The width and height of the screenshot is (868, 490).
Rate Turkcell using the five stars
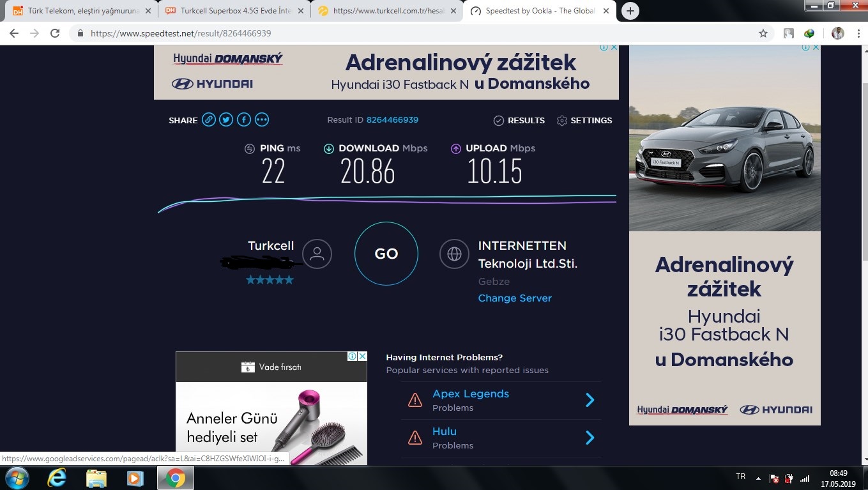[x=270, y=280]
